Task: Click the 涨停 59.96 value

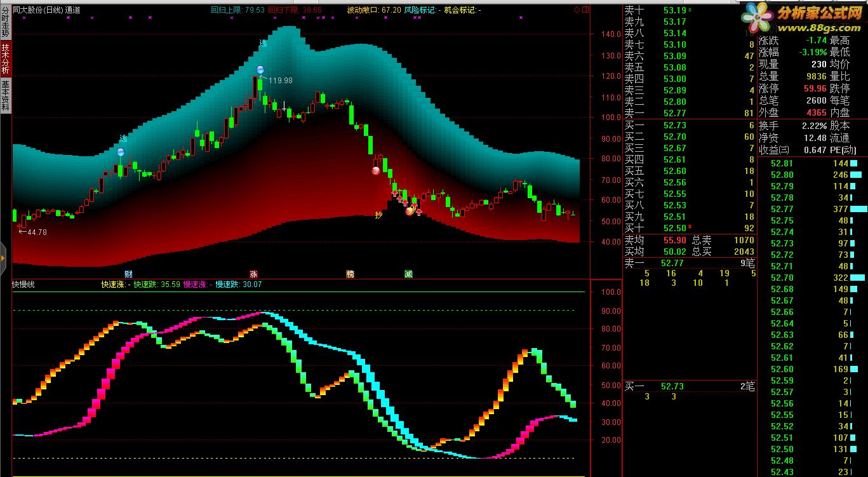Action: (x=815, y=88)
